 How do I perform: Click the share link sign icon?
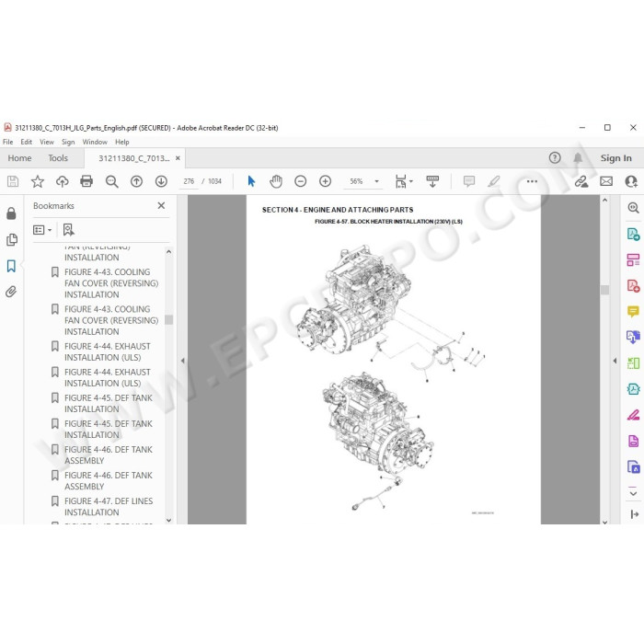pos(581,181)
